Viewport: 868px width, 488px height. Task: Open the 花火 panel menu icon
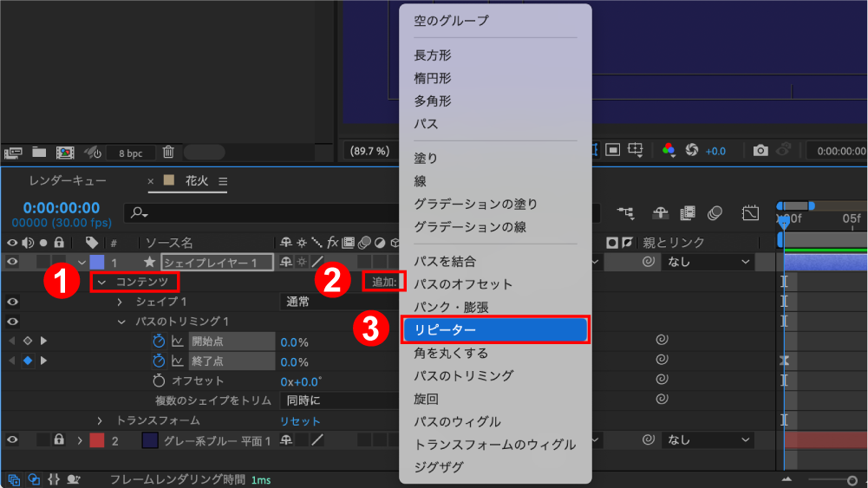point(223,181)
